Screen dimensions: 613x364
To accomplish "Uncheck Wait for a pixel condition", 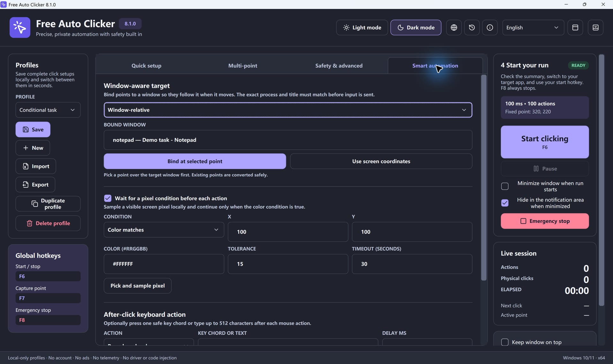I will pos(108,198).
